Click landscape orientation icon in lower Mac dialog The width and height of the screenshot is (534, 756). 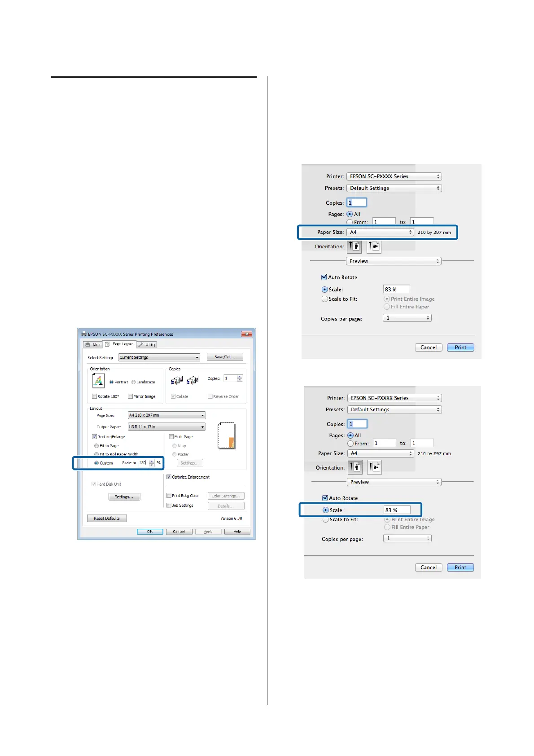[375, 467]
